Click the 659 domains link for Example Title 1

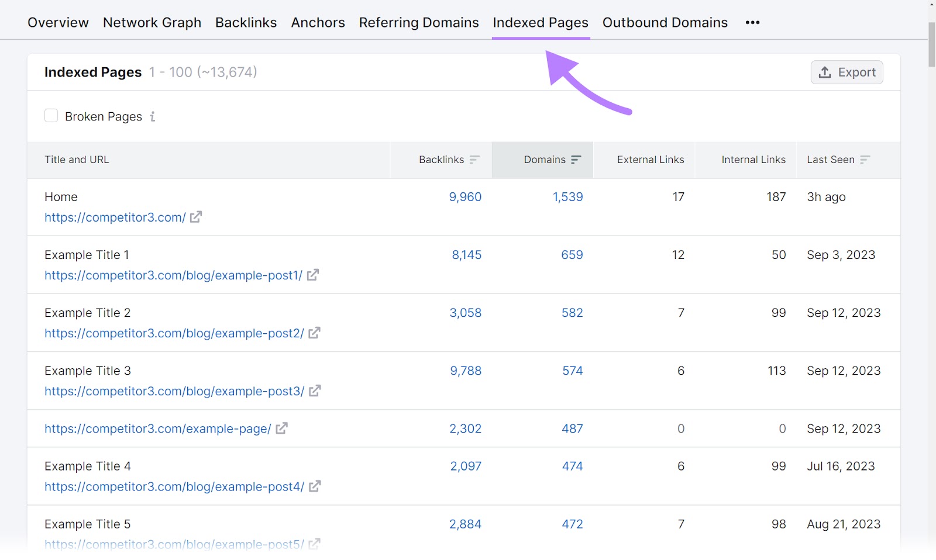[x=572, y=255]
